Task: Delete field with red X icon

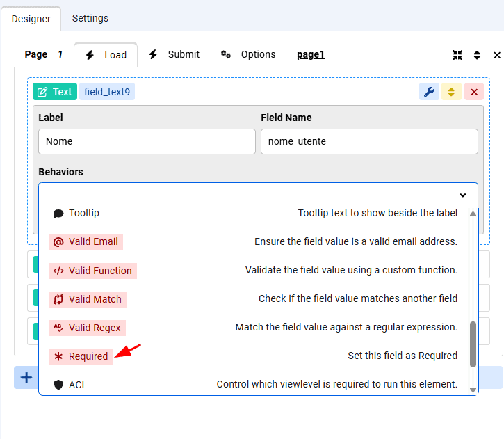Action: [x=473, y=92]
